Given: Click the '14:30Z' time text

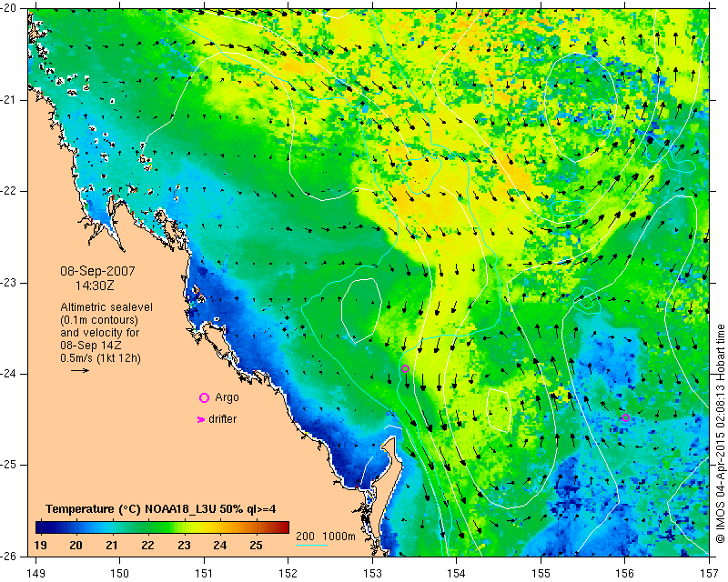Looking at the screenshot, I should point(95,286).
